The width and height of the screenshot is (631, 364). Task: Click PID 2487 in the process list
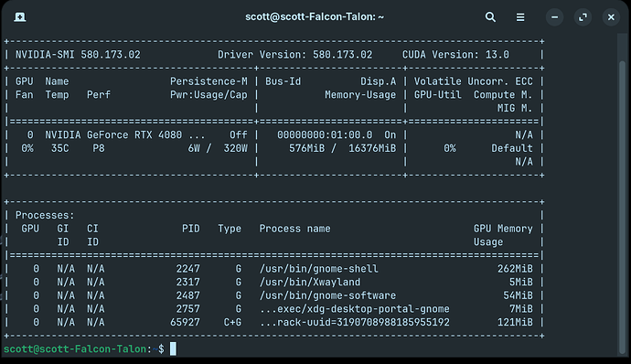(x=188, y=295)
